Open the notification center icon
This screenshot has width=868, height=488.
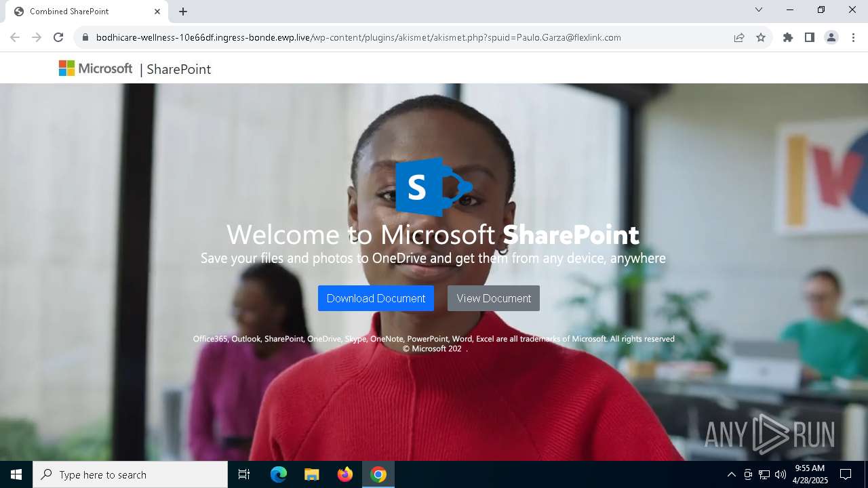click(x=846, y=474)
